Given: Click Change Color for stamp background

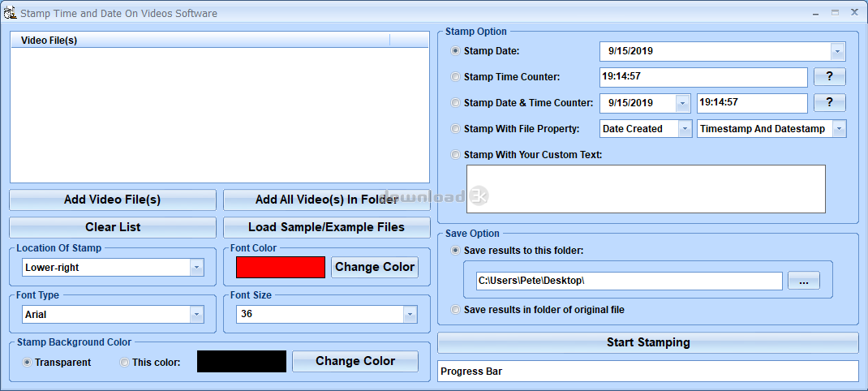Looking at the screenshot, I should pyautogui.click(x=355, y=361).
